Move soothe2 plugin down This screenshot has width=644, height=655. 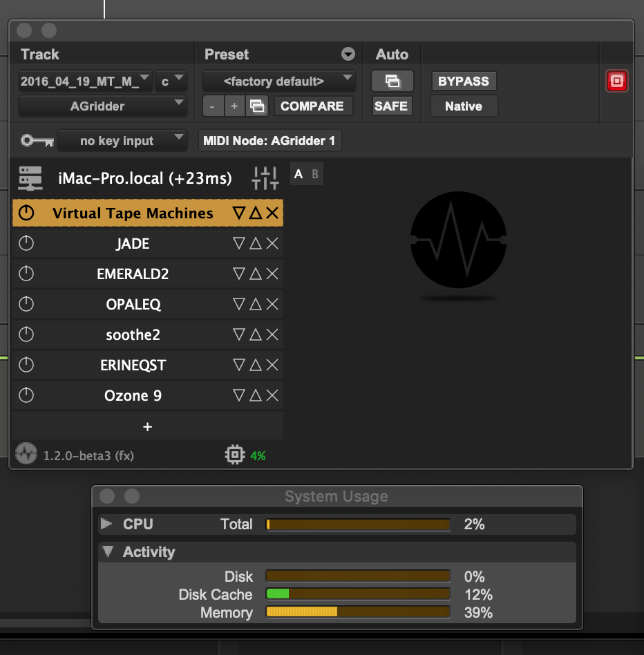[x=239, y=334]
